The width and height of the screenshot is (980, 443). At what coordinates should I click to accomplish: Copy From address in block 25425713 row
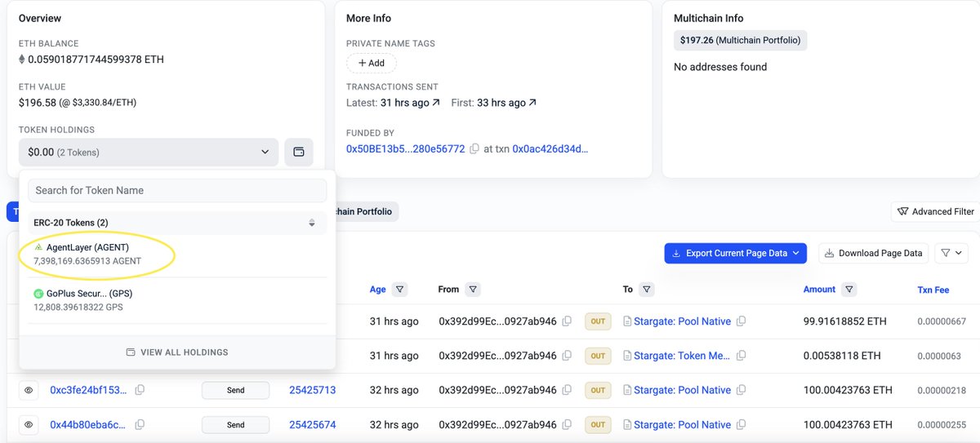coord(567,390)
